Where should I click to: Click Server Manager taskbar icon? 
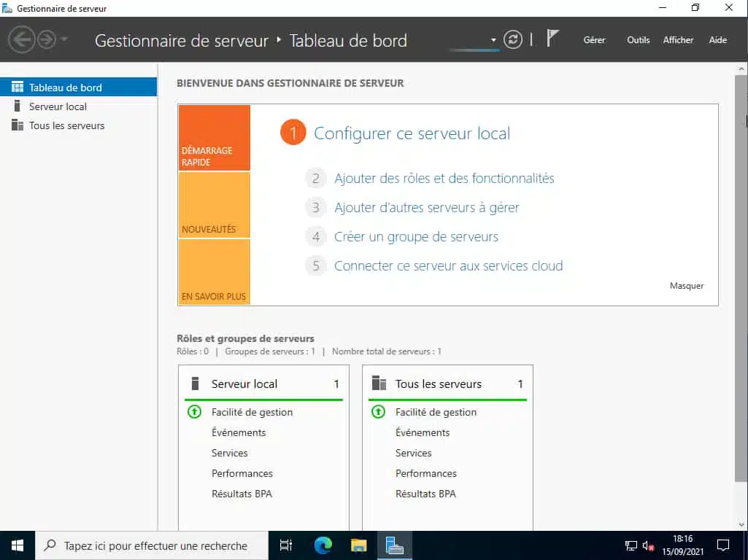coord(395,545)
